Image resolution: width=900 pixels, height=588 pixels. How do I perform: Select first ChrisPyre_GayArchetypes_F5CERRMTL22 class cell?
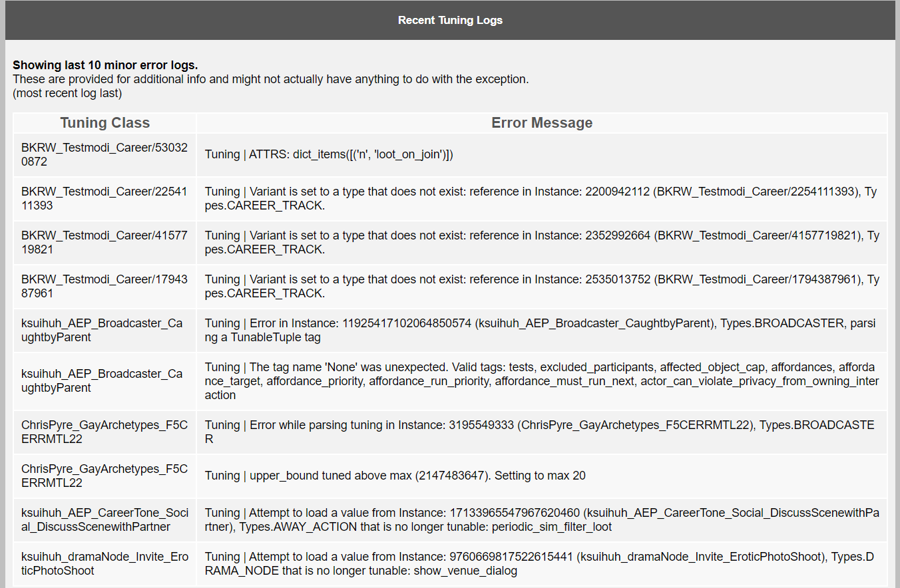point(105,432)
